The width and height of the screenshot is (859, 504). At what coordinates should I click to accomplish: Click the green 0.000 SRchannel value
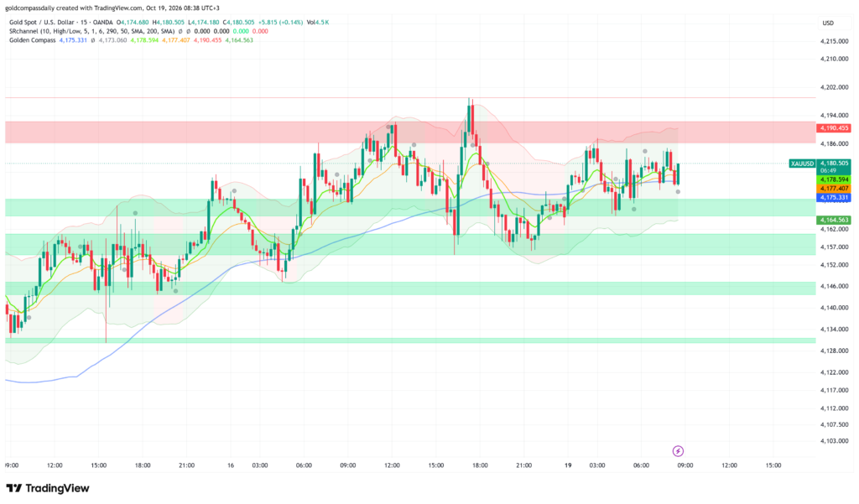pos(241,31)
